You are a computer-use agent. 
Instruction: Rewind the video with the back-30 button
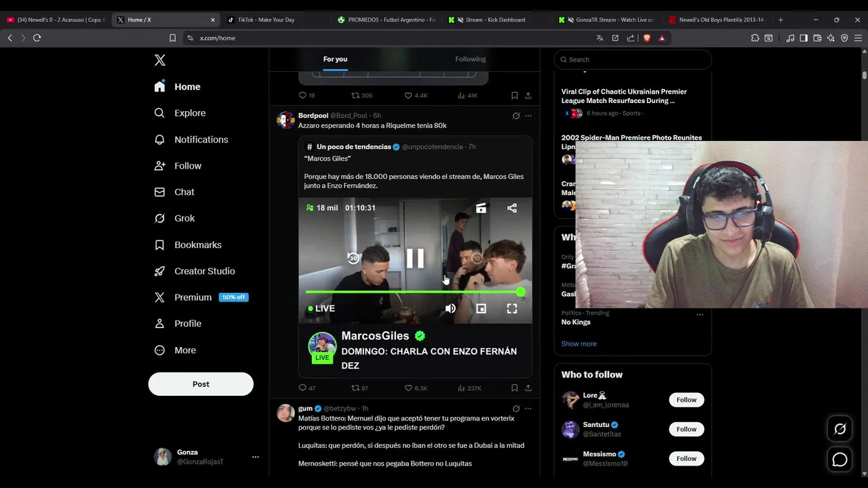(x=353, y=258)
